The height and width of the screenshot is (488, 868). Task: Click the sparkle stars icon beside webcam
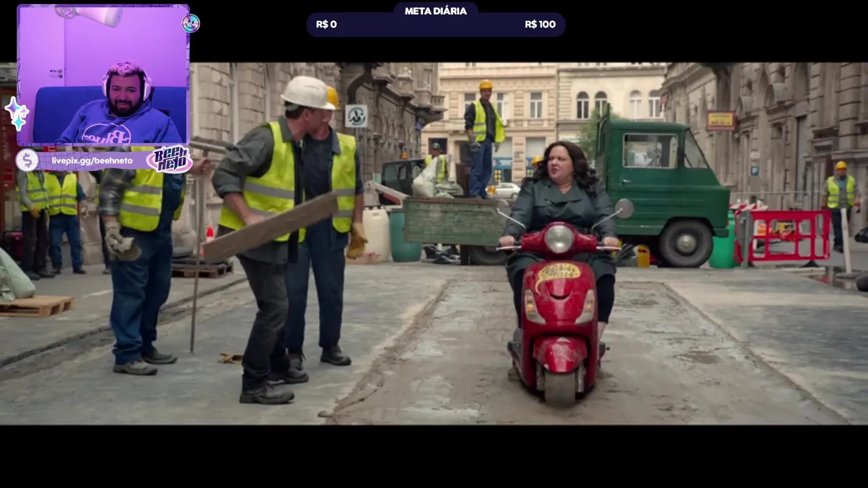(x=16, y=113)
